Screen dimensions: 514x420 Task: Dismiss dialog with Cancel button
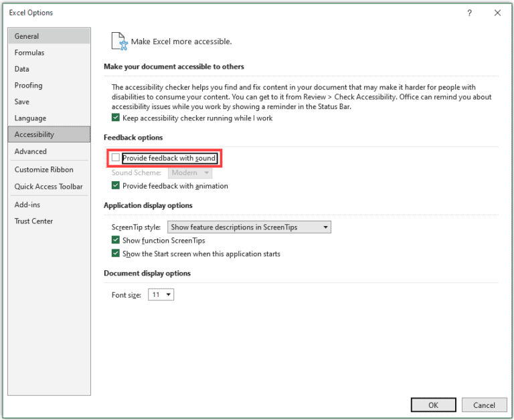pos(484,405)
